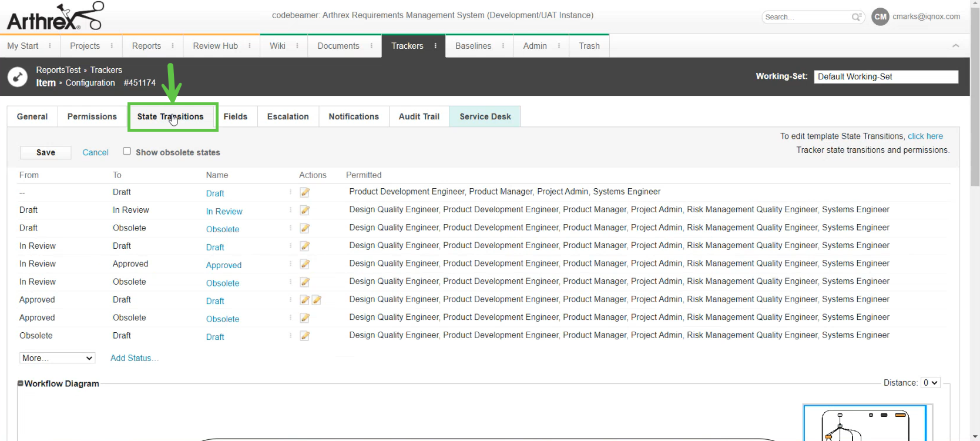Edit the In Review to Approved transition
980x441 pixels.
click(304, 265)
